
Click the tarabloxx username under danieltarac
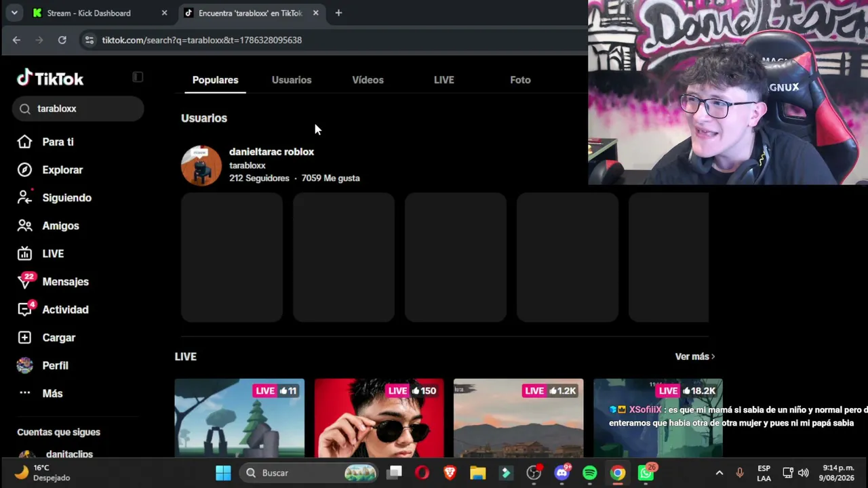248,165
